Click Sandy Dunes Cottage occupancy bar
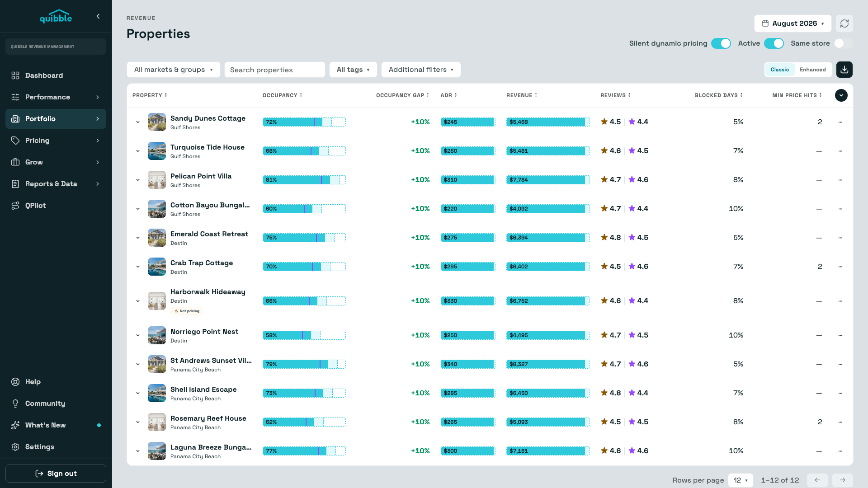 (304, 122)
